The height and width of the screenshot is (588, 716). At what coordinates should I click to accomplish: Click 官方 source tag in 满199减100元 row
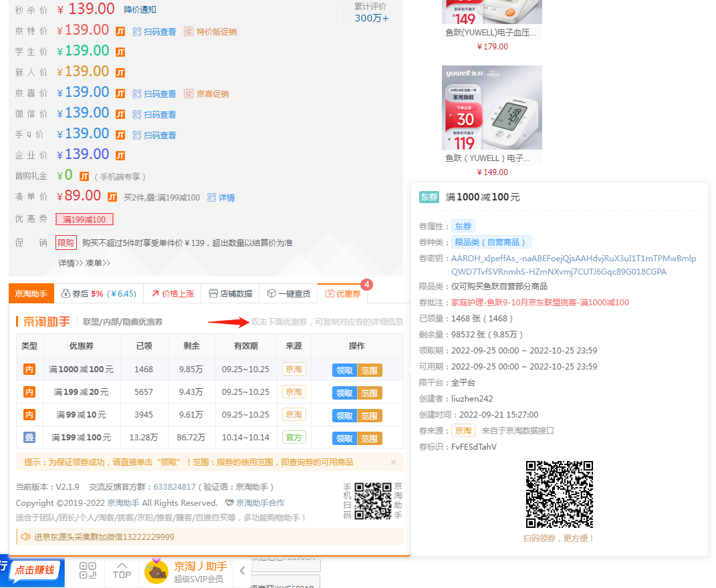click(293, 438)
